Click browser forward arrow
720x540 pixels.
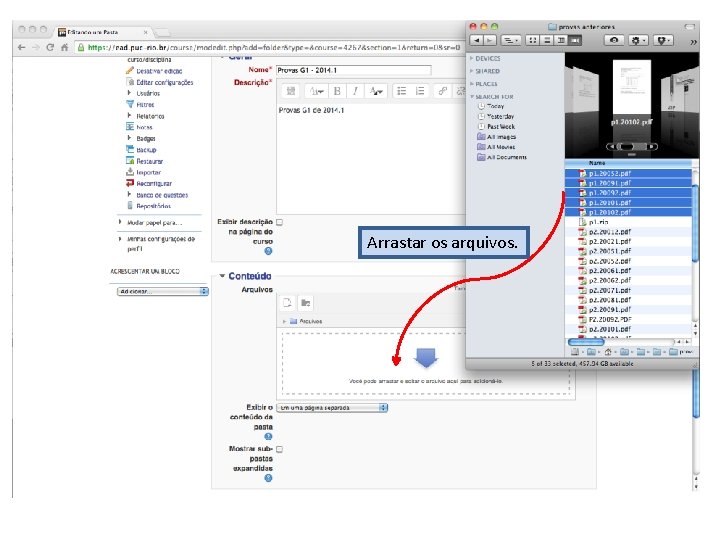(x=35, y=47)
